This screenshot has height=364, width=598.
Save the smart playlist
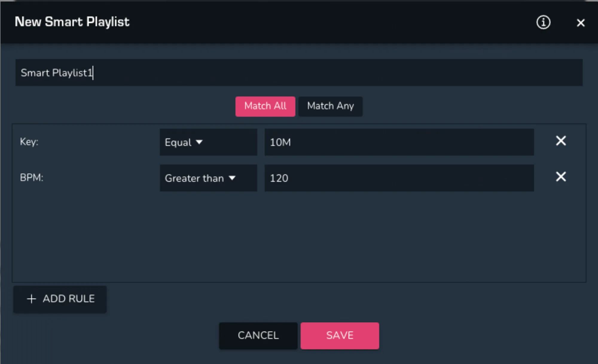[x=340, y=335]
